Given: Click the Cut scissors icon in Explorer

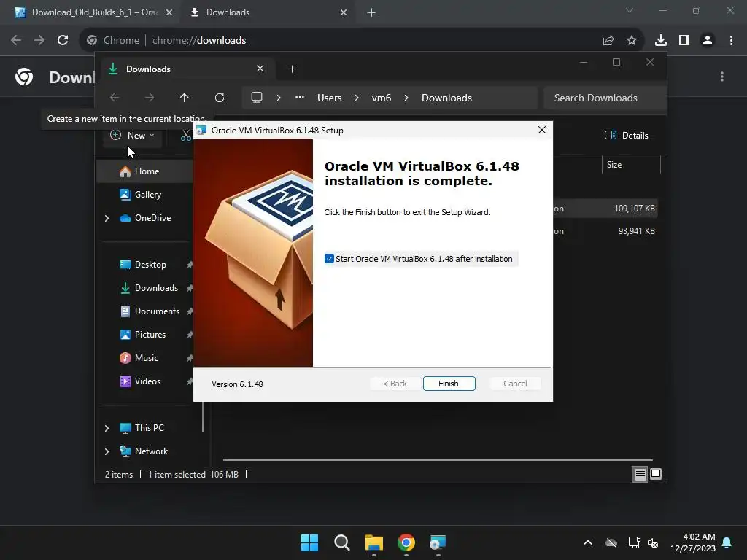Looking at the screenshot, I should click(186, 135).
